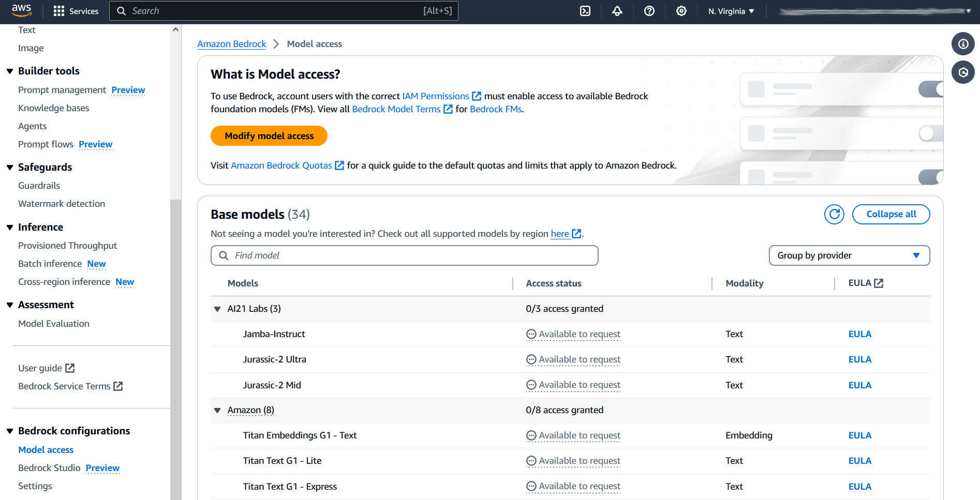Open the Bedrock FMs link
980x500 pixels.
click(x=496, y=109)
